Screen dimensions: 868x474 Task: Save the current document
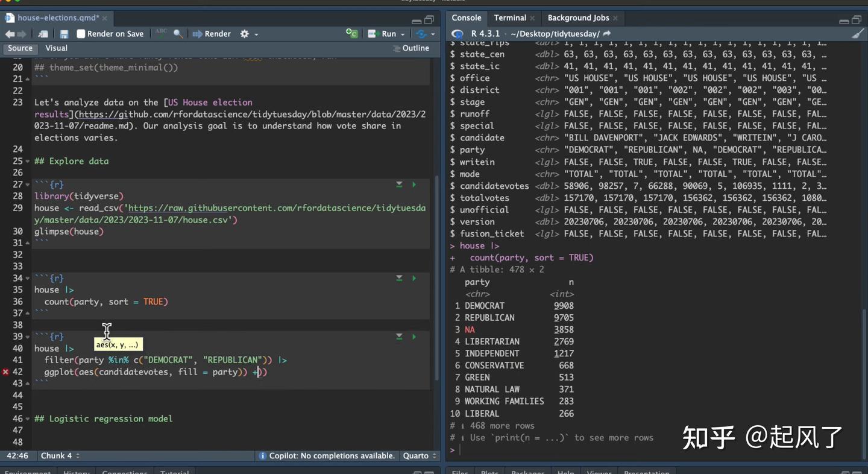coord(64,34)
